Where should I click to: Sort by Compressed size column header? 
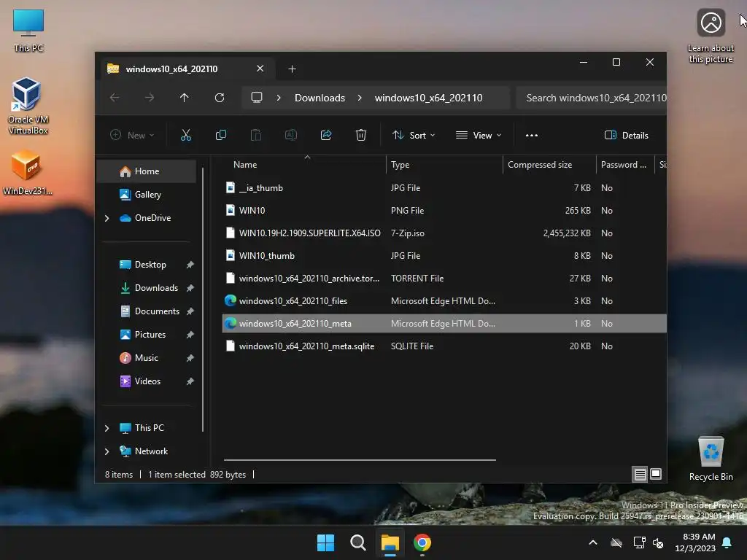coord(550,165)
